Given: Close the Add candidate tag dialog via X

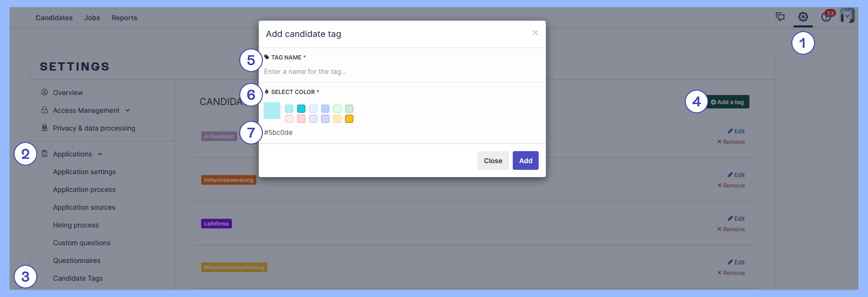Looking at the screenshot, I should 535,33.
